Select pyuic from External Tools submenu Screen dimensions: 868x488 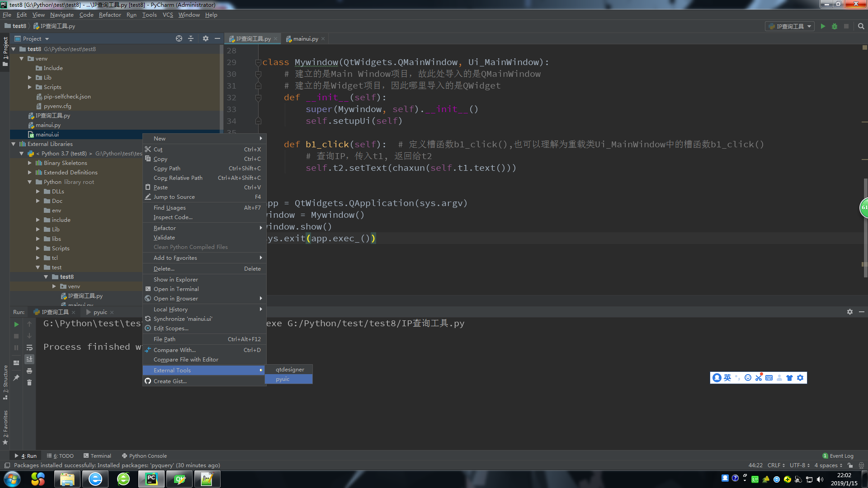(283, 379)
